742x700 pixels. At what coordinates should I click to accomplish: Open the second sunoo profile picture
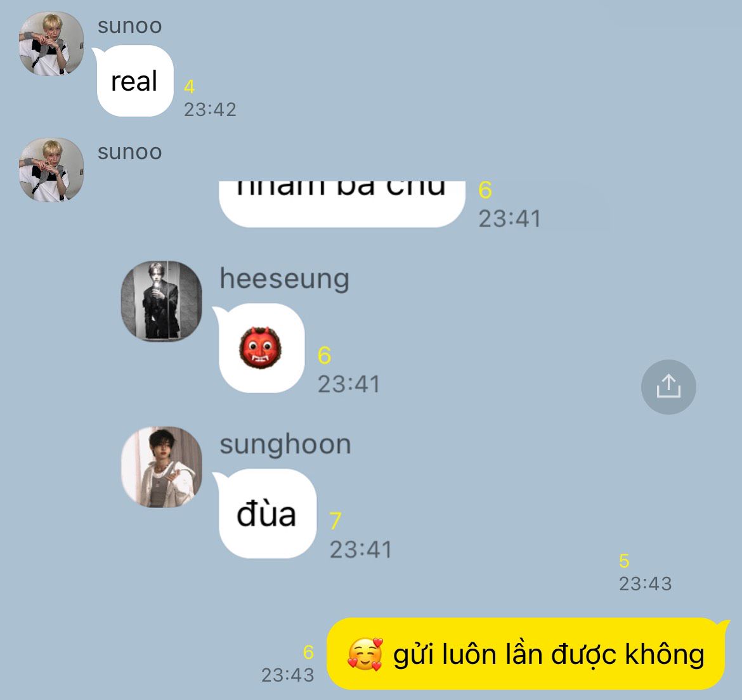pyautogui.click(x=51, y=171)
